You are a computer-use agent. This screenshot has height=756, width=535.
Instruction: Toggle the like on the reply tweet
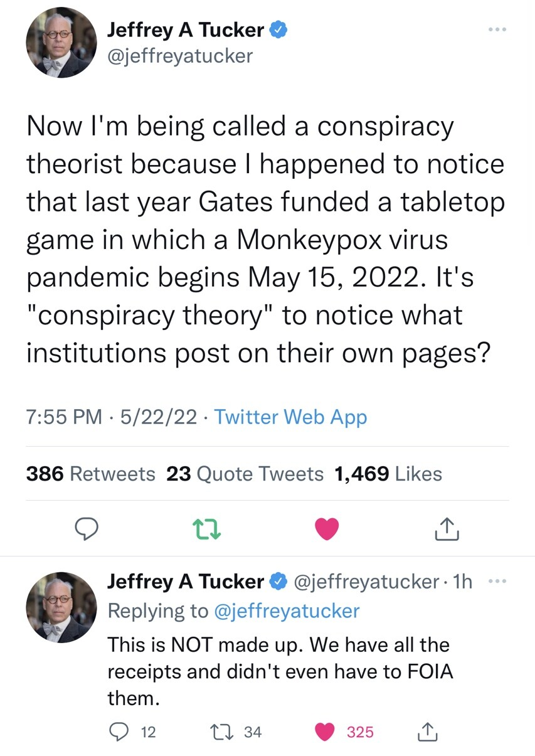[x=324, y=732]
